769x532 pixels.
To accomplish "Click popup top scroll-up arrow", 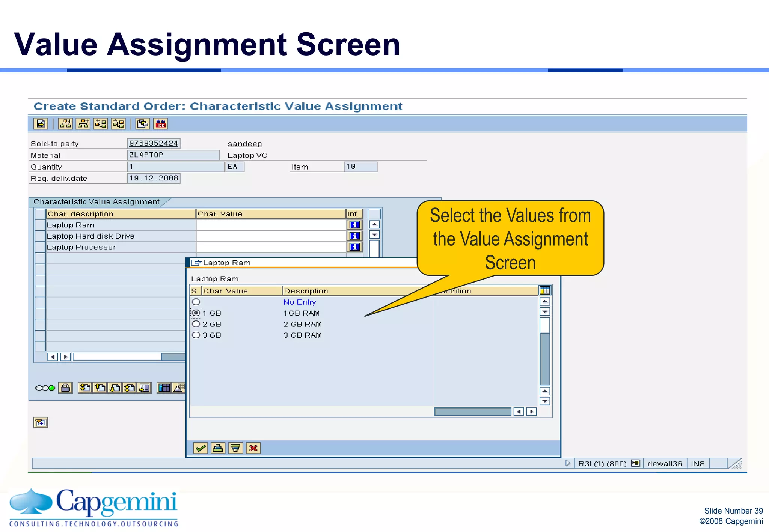I will [x=545, y=301].
